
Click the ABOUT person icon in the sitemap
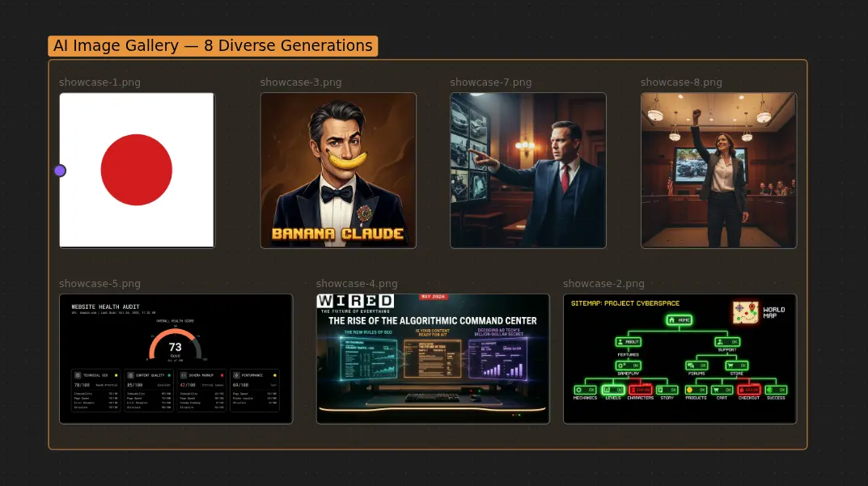pyautogui.click(x=620, y=342)
